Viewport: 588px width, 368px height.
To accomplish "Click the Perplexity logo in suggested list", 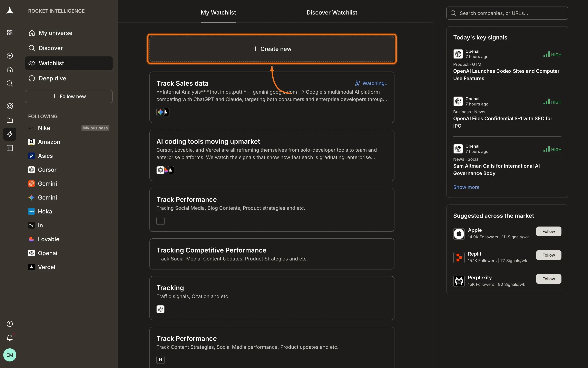I will (x=459, y=281).
